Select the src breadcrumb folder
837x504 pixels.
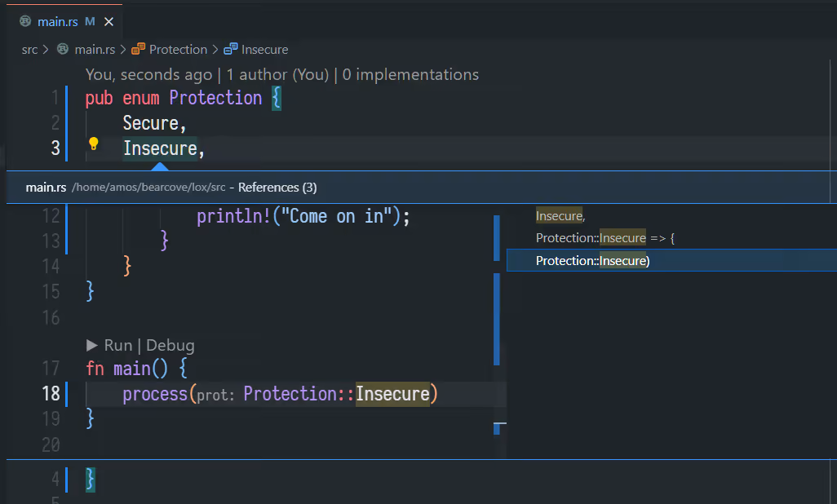(29, 50)
